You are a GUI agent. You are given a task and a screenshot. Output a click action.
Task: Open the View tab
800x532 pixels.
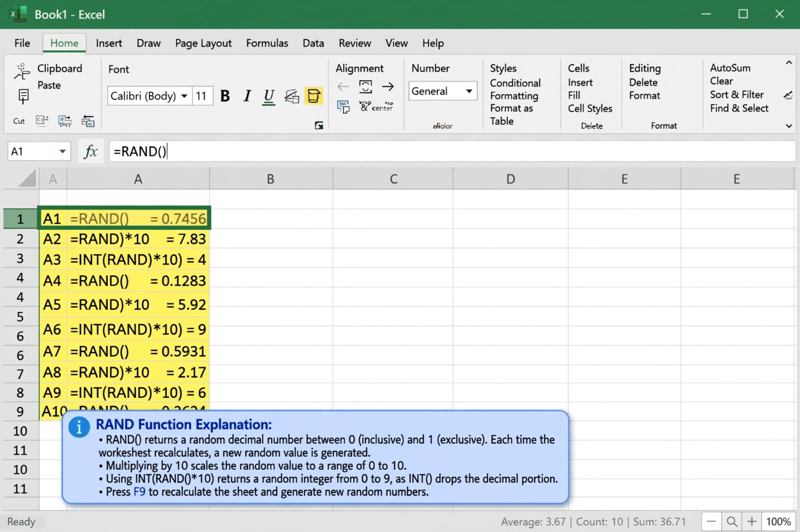coord(396,43)
